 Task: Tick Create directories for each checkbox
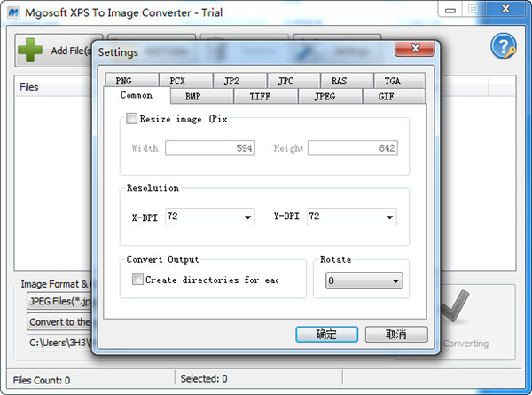point(137,280)
